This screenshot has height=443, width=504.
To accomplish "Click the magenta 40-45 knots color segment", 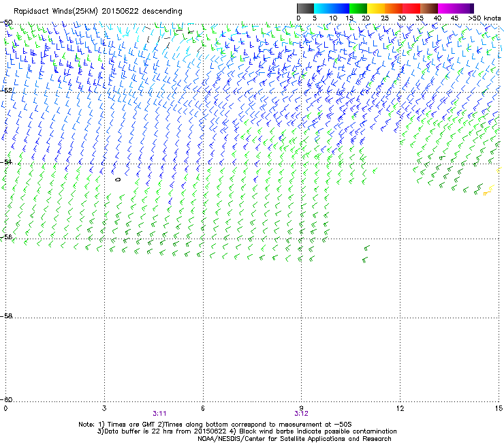I will coord(447,8).
